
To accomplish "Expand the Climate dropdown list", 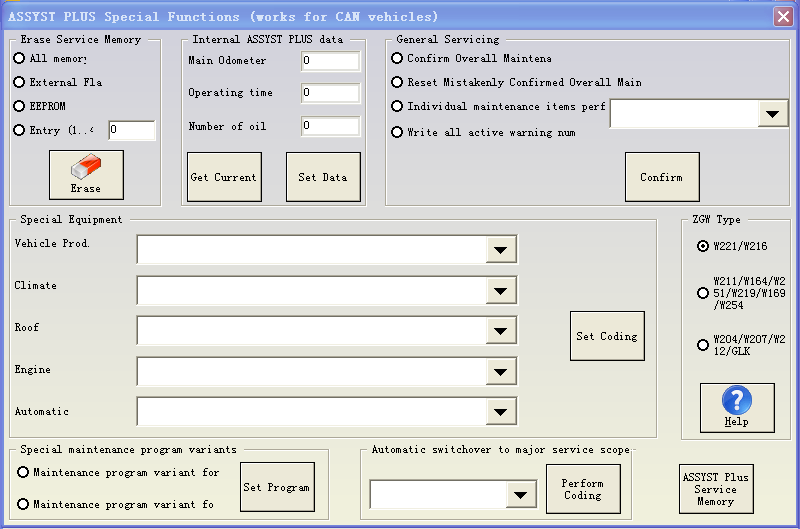I will (501, 291).
